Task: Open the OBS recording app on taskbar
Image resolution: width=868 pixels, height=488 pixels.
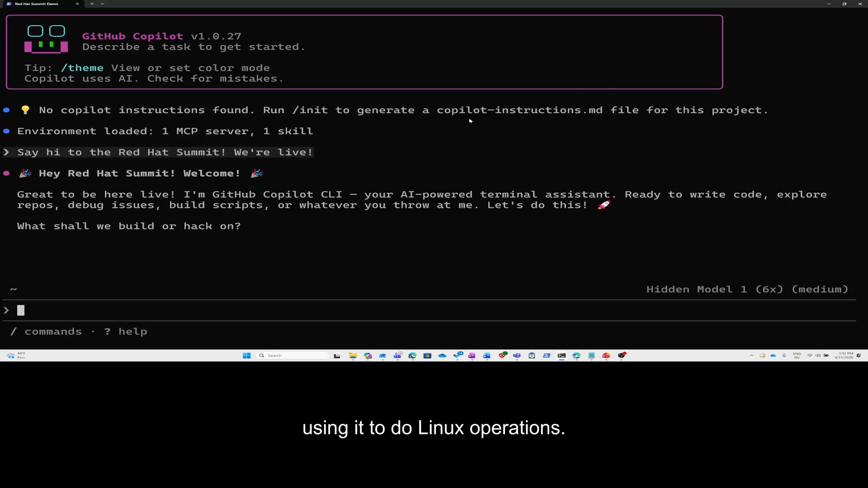Action: (622, 356)
